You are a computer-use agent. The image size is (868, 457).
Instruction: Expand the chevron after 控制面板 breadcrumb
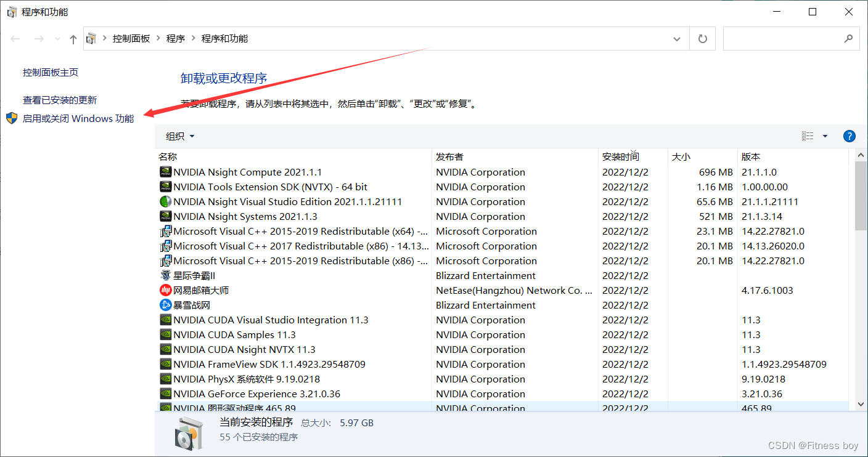pos(158,39)
